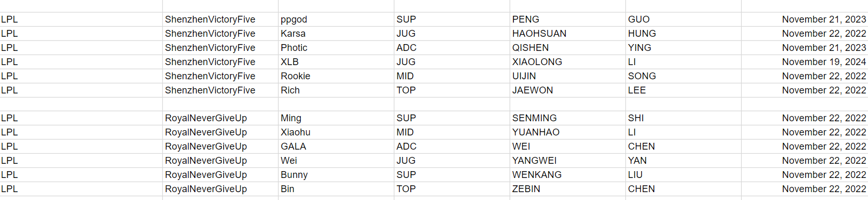868x200 pixels.
Task: Click the Karsa player cell
Action: click(x=336, y=34)
